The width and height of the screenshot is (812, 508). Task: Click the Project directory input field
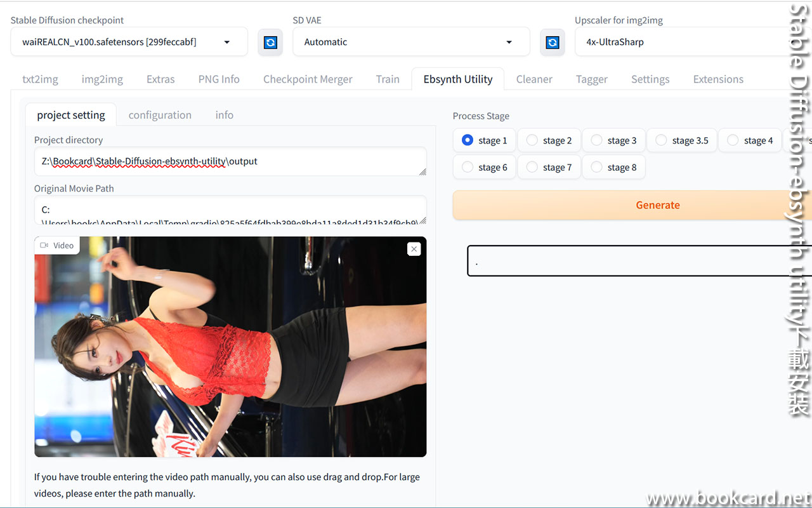click(x=230, y=161)
